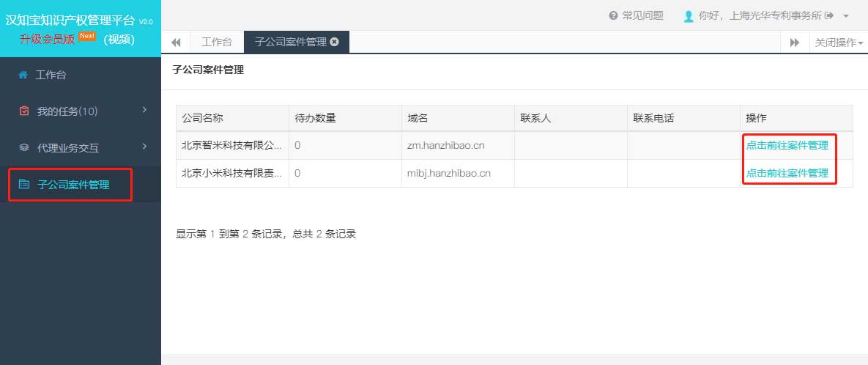Click the user avatar icon beside 你好
Viewport: 868px width, 365px height.
click(689, 16)
